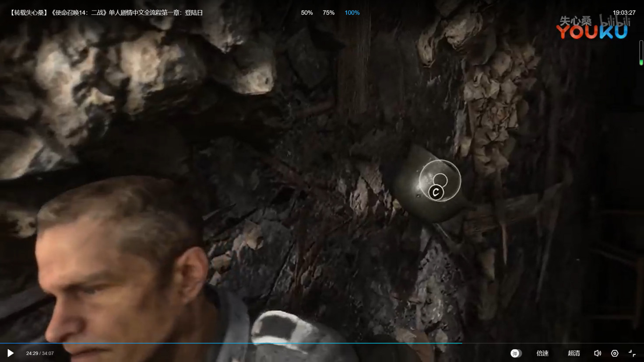Adjust the green vertical volume bar
The image size is (644, 362).
(x=641, y=53)
